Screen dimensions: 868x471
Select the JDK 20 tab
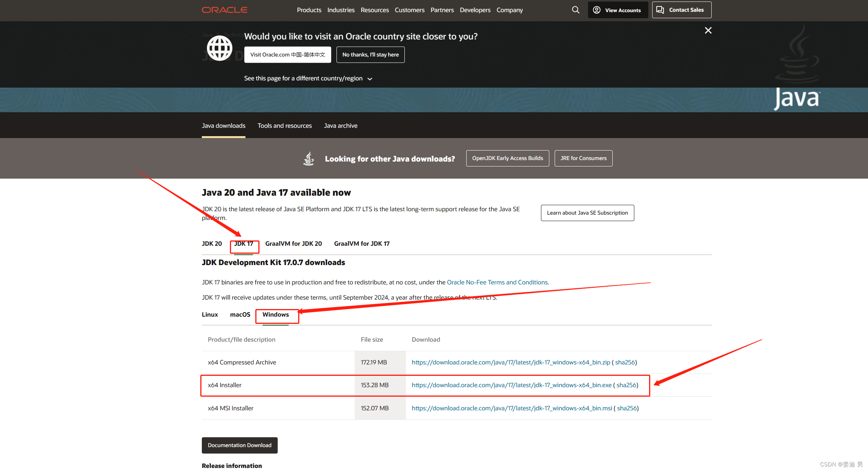click(212, 243)
